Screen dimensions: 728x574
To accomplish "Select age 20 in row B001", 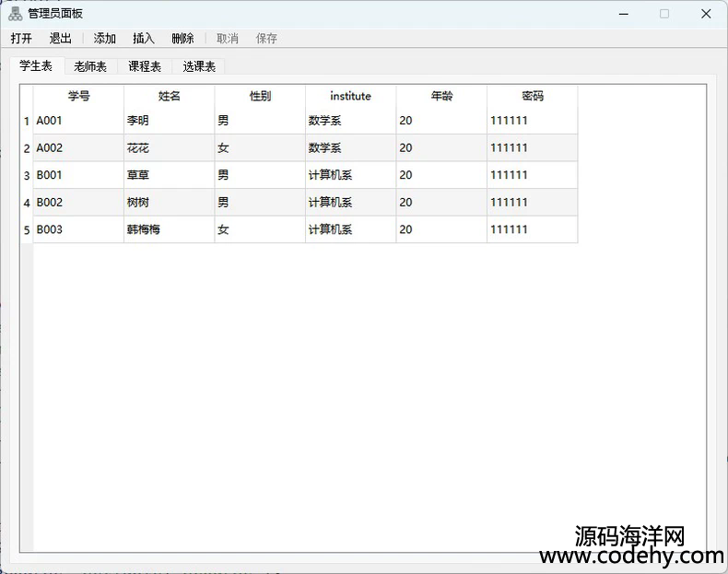I will 441,175.
